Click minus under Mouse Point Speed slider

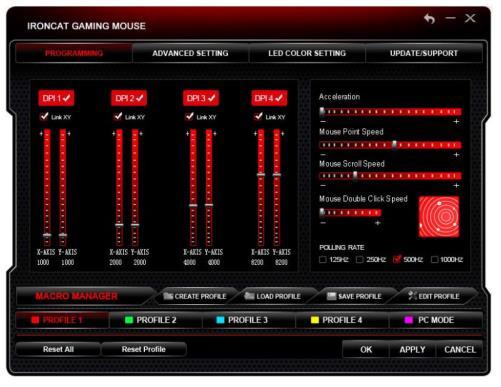click(x=323, y=155)
